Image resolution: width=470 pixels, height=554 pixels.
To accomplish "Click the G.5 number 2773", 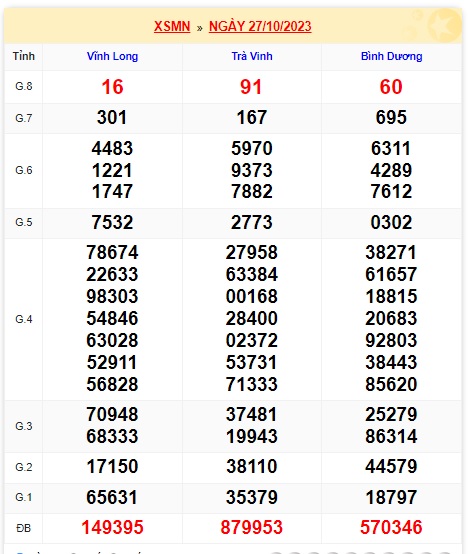I will (252, 223).
